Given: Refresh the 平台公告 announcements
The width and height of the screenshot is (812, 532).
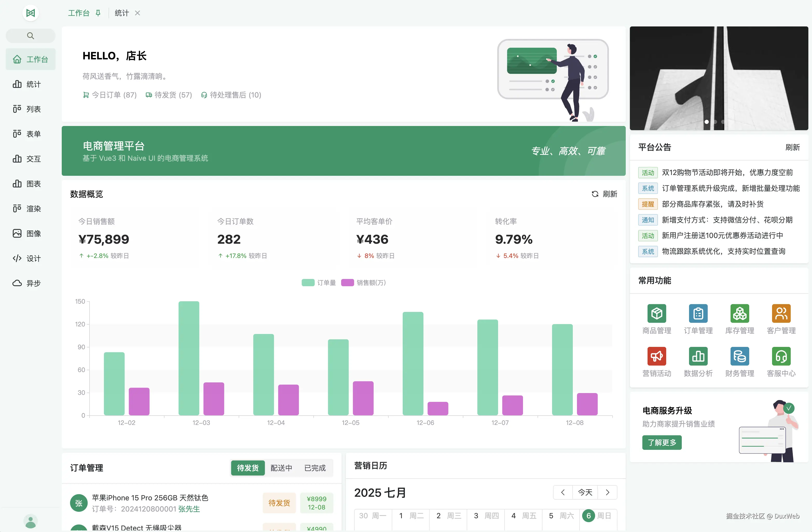Looking at the screenshot, I should (792, 147).
